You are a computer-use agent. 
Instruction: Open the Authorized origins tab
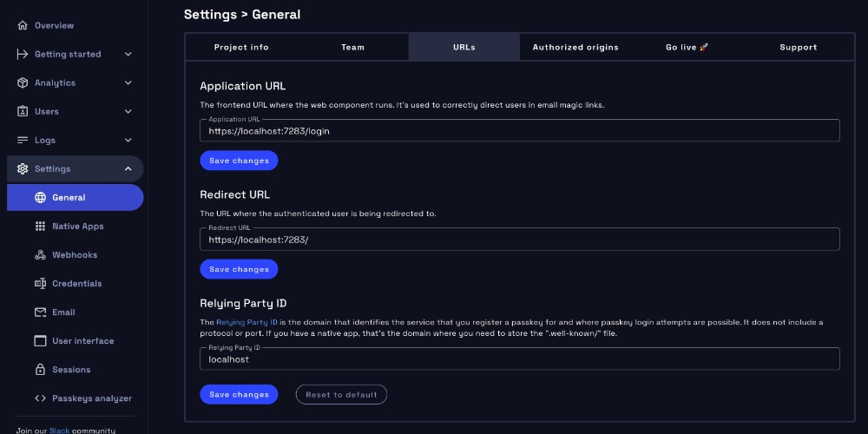(575, 47)
